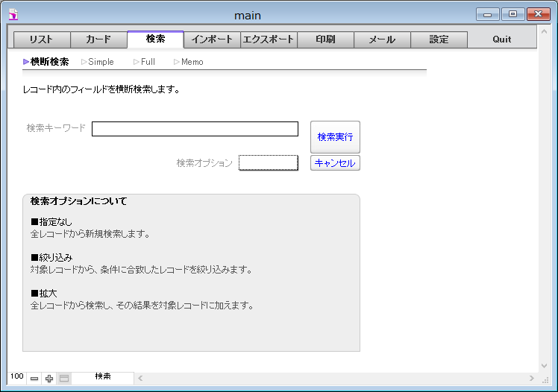Switch to the カード tab
Image resolution: width=558 pixels, height=392 pixels.
click(x=98, y=39)
